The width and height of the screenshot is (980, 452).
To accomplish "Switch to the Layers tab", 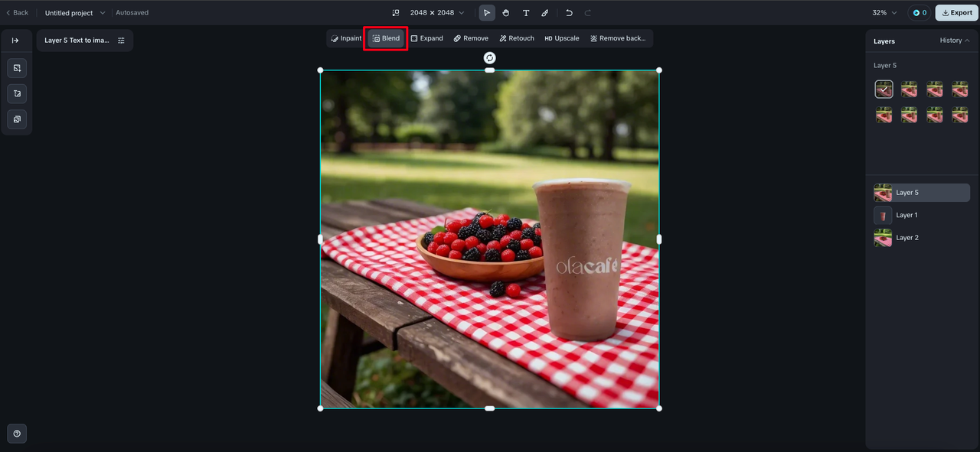I will [884, 41].
